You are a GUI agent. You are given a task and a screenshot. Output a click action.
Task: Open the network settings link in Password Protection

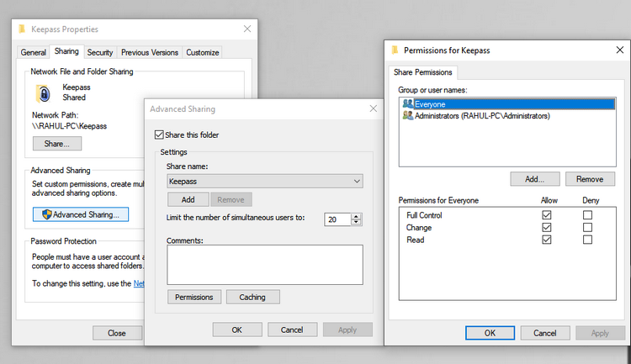pos(139,283)
